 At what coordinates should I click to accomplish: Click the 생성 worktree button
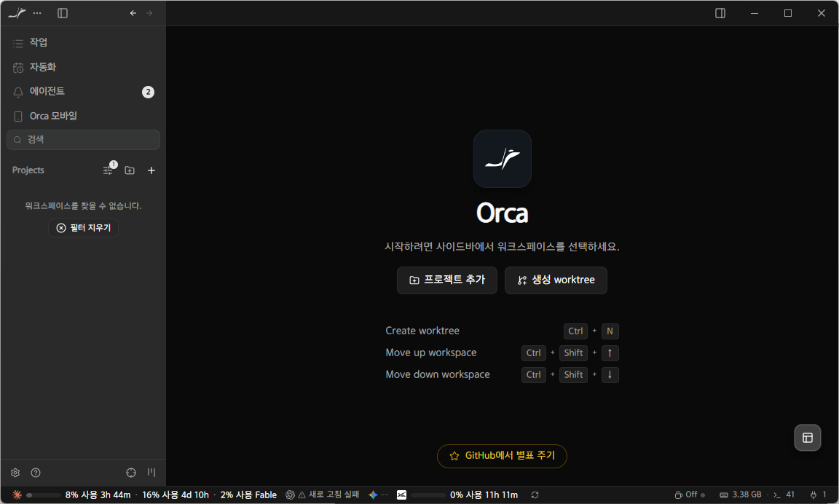(556, 280)
